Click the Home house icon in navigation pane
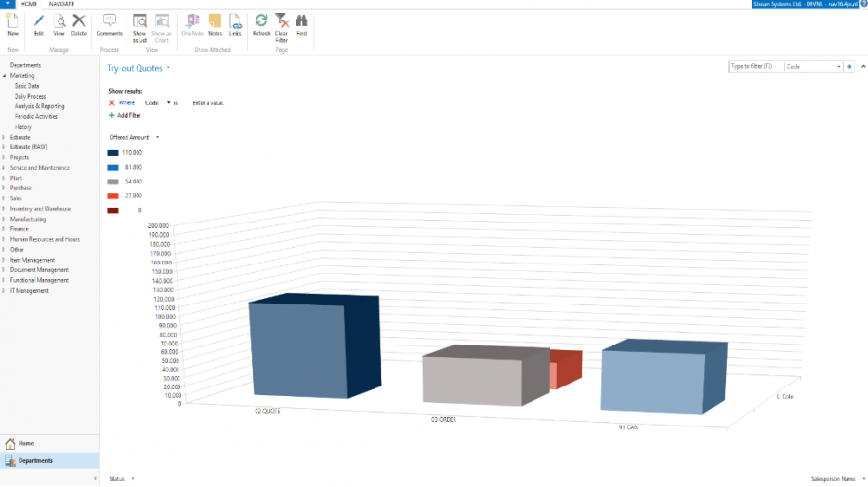This screenshot has width=868, height=487. (10, 444)
